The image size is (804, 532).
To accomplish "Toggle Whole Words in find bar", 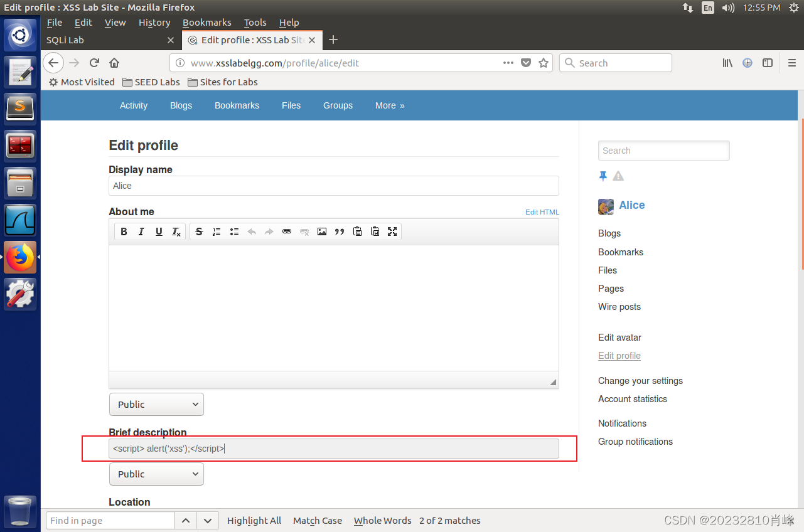I will 382,521.
